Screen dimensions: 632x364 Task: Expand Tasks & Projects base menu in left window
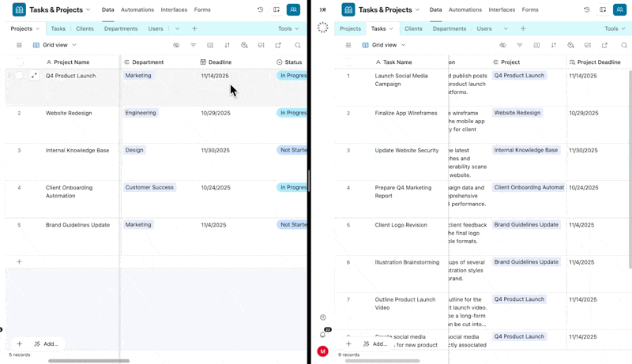click(88, 9)
